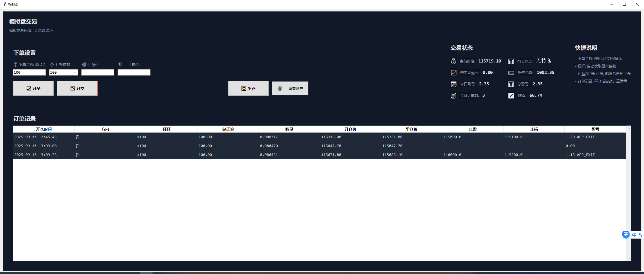Viewport: 644px width, 274px height.
Task: Click the line chart icon beside 未实现盈亏
Action: click(x=454, y=73)
